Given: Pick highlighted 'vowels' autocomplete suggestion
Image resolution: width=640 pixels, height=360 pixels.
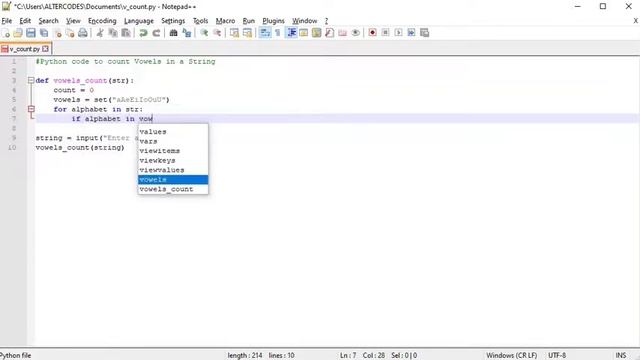Looking at the screenshot, I should coord(173,180).
